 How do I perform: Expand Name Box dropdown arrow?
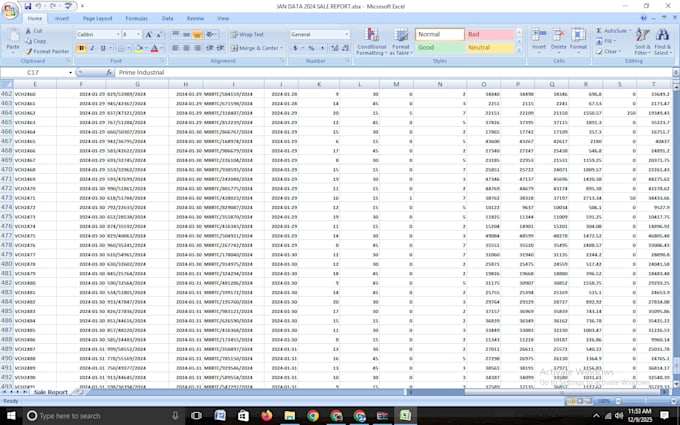tap(70, 72)
